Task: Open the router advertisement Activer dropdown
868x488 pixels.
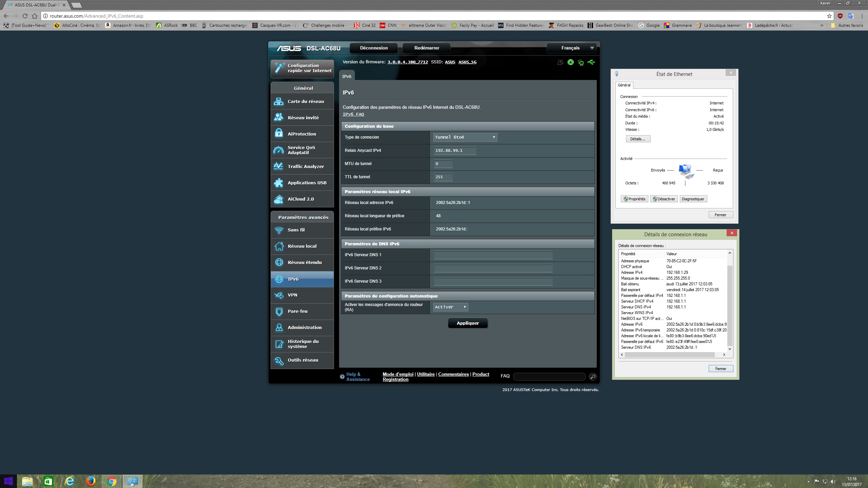Action: click(451, 307)
